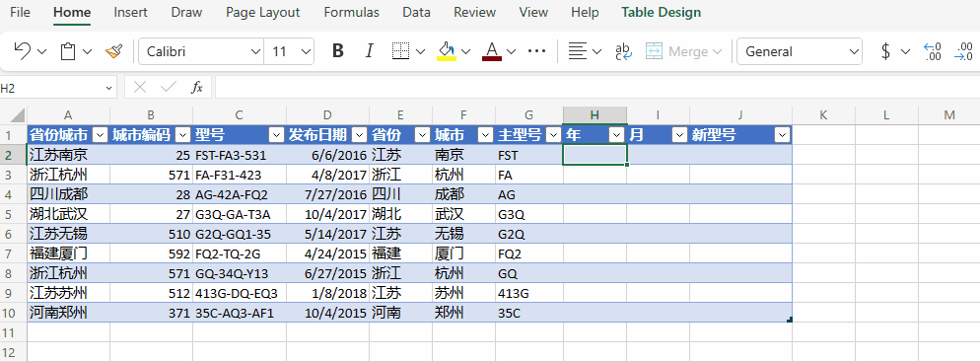
Task: Open the Table Design tab
Action: [x=662, y=12]
